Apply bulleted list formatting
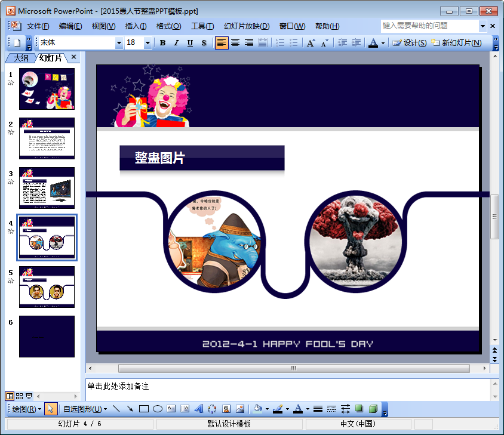The width and height of the screenshot is (504, 435). point(294,43)
